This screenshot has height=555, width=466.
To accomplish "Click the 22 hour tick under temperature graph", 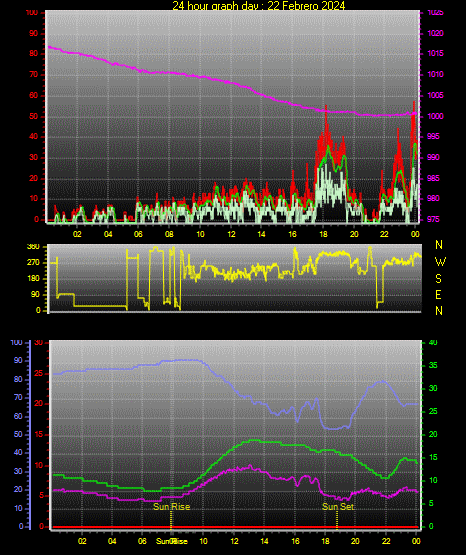I will [386, 541].
